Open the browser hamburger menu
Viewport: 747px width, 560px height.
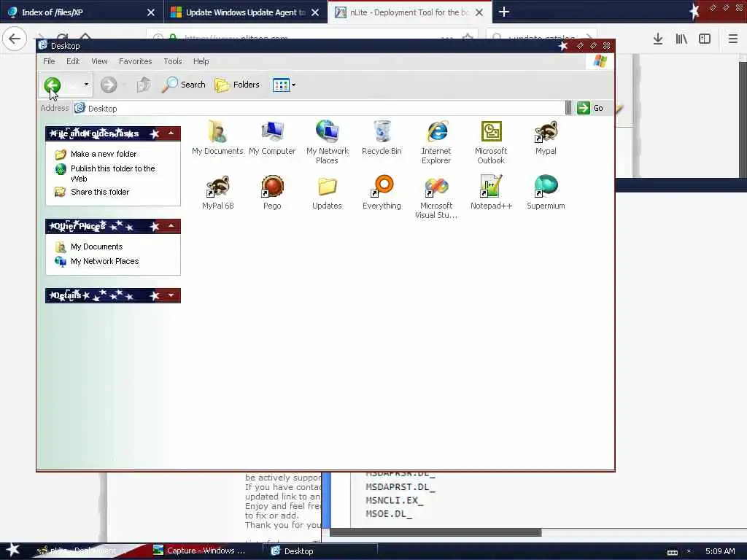pos(732,39)
